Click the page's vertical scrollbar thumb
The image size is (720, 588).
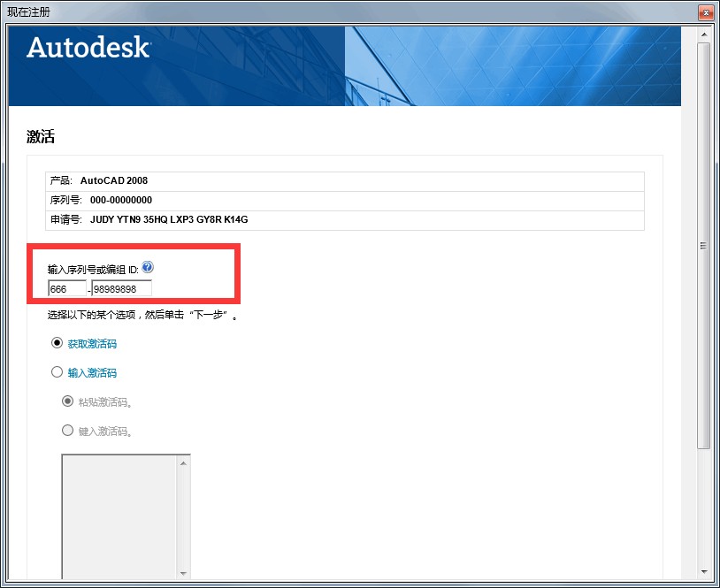coord(703,243)
